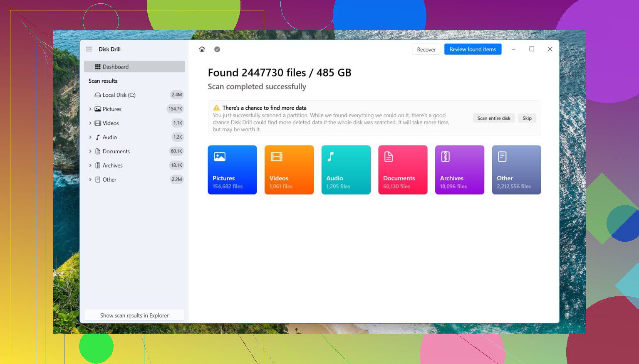Select Local Disk (C:) in scan results

[x=134, y=95]
